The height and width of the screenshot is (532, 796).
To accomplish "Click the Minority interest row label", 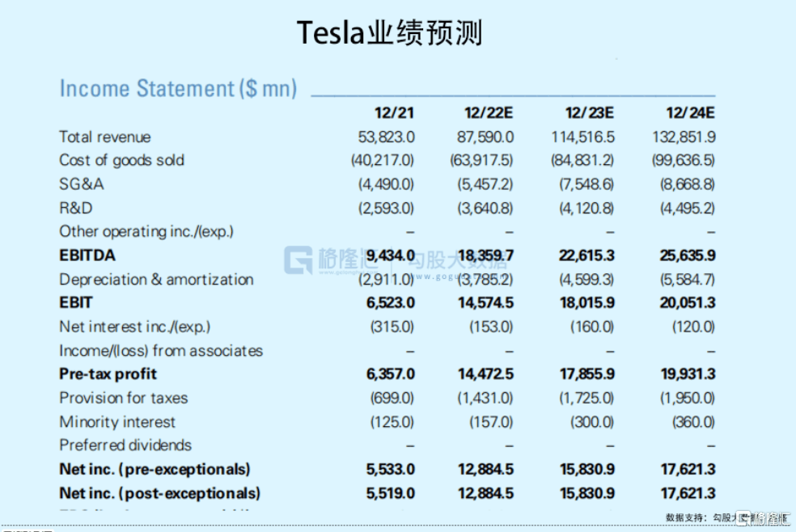I will click(x=117, y=422).
